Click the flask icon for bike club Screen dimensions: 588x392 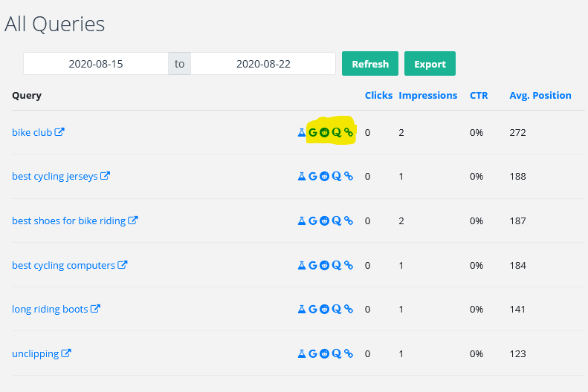[302, 133]
